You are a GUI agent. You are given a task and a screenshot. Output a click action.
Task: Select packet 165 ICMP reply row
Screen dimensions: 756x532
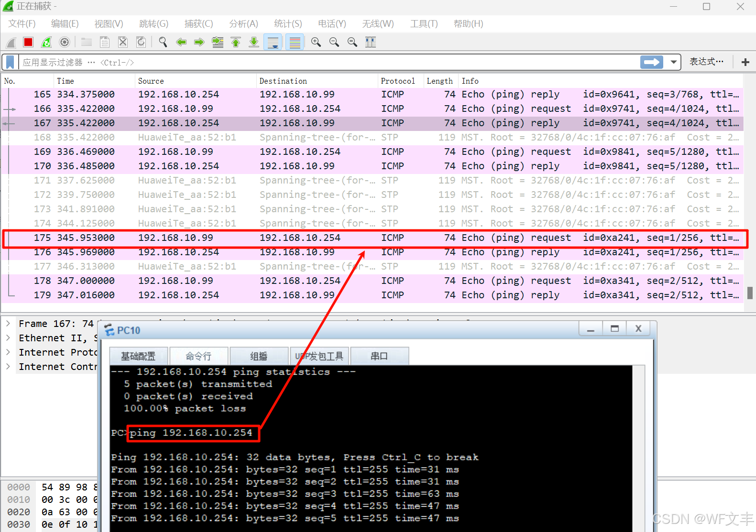click(373, 95)
